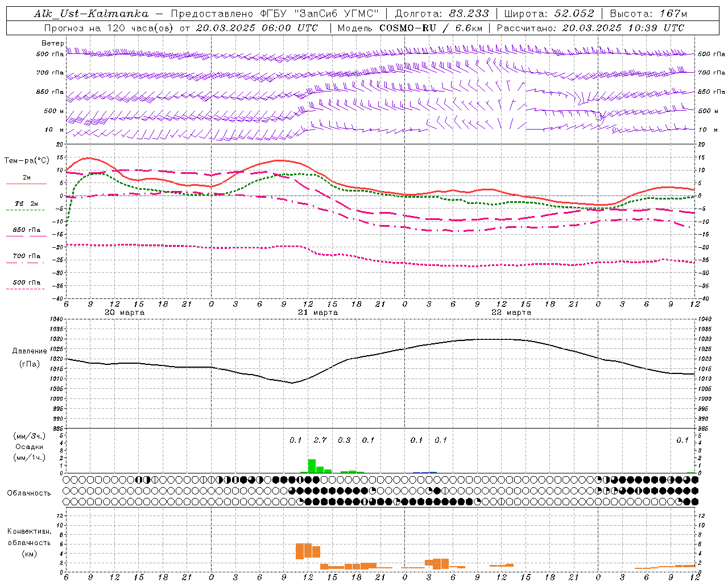Click the '(мм/1ч.)' unit label
This screenshot has height=582, width=728.
point(30,458)
